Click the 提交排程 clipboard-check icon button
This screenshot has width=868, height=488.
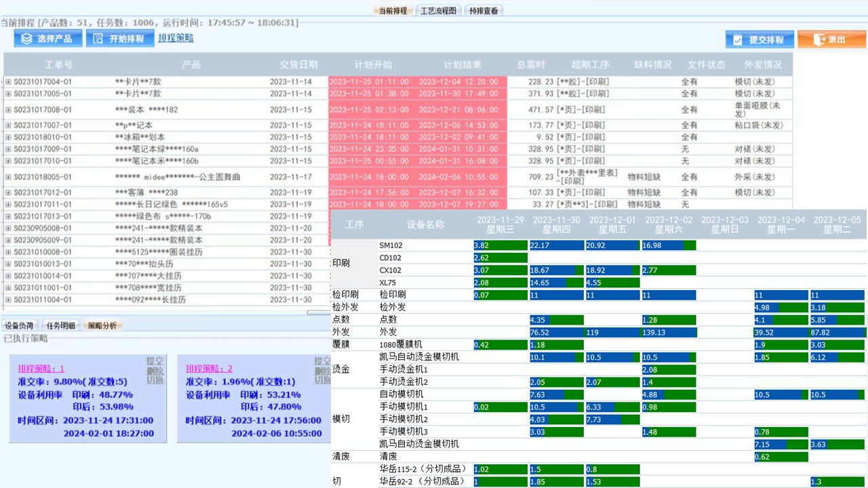[759, 39]
